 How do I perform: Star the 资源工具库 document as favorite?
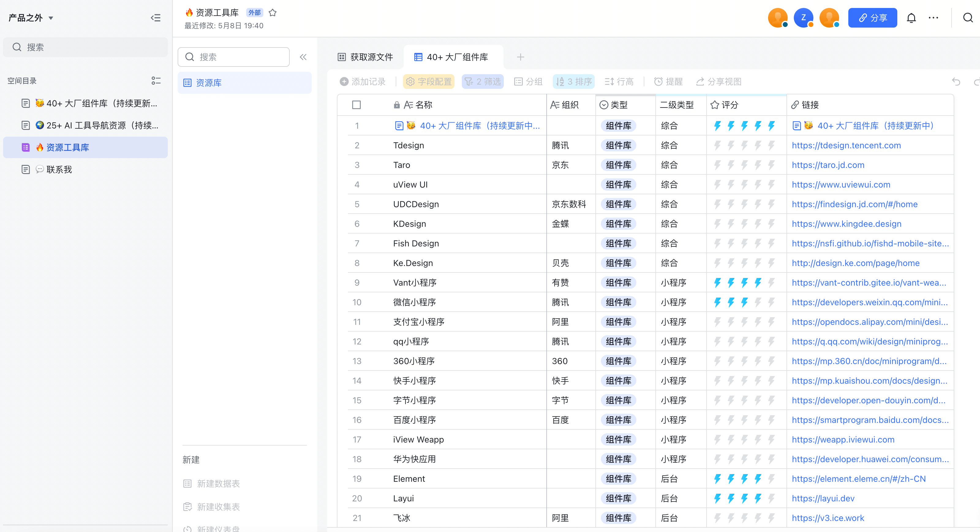click(x=272, y=13)
